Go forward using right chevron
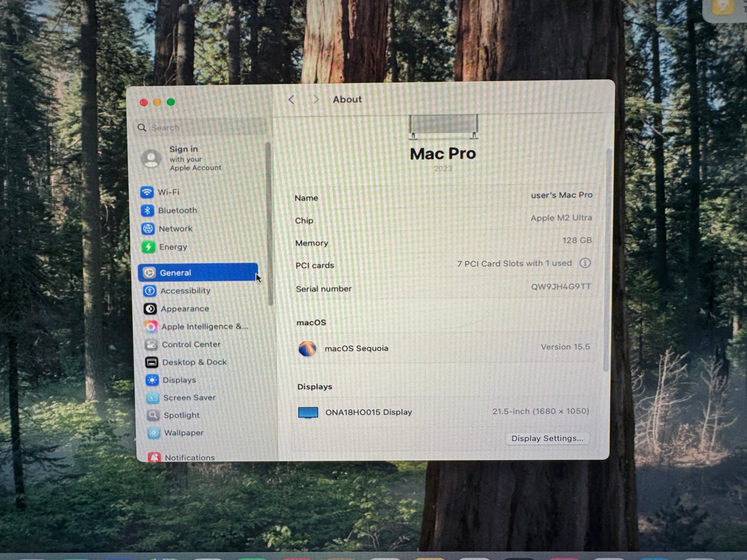 pos(316,100)
